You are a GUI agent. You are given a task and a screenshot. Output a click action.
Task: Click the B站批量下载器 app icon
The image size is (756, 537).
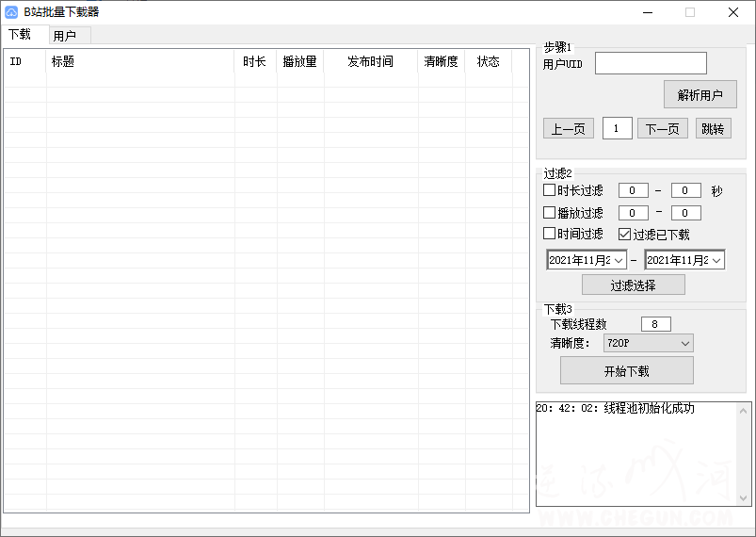pyautogui.click(x=11, y=12)
